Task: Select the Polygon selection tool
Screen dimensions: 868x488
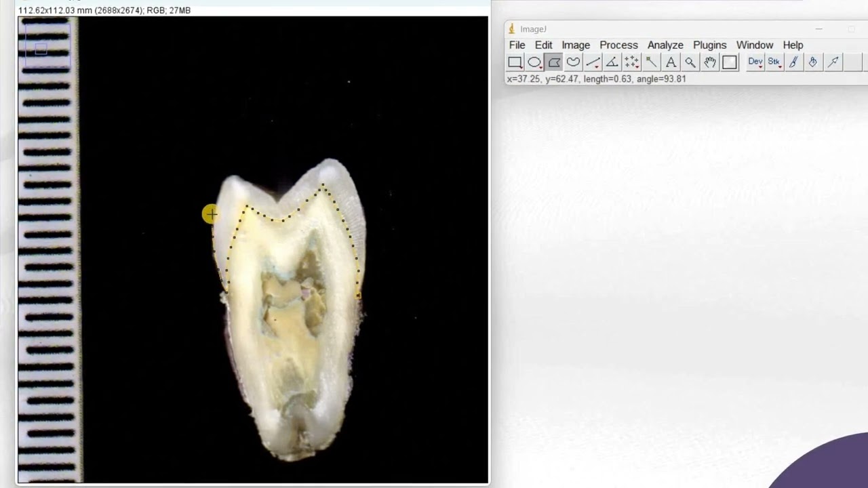Action: (x=554, y=62)
